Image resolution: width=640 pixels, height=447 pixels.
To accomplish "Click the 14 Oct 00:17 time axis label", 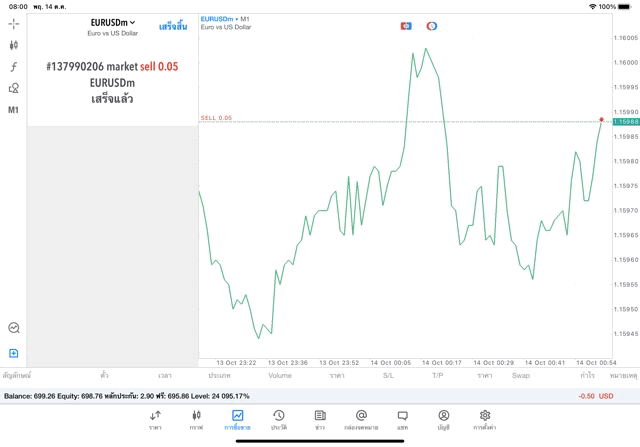I will coord(442,362).
